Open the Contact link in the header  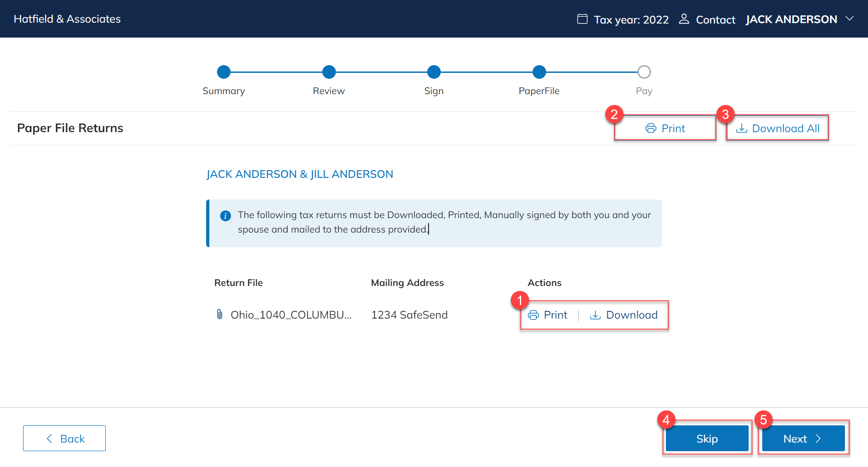(x=715, y=20)
